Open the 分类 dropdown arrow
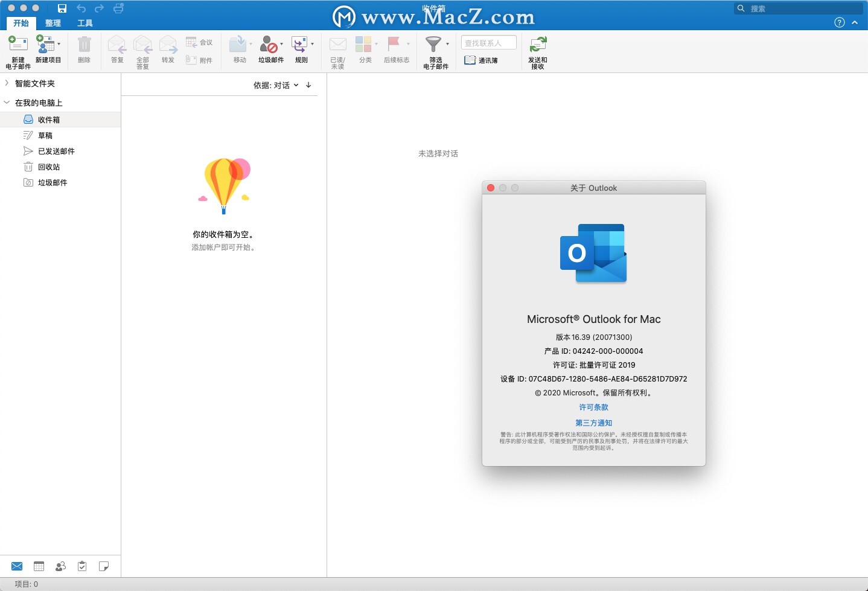 [376, 44]
